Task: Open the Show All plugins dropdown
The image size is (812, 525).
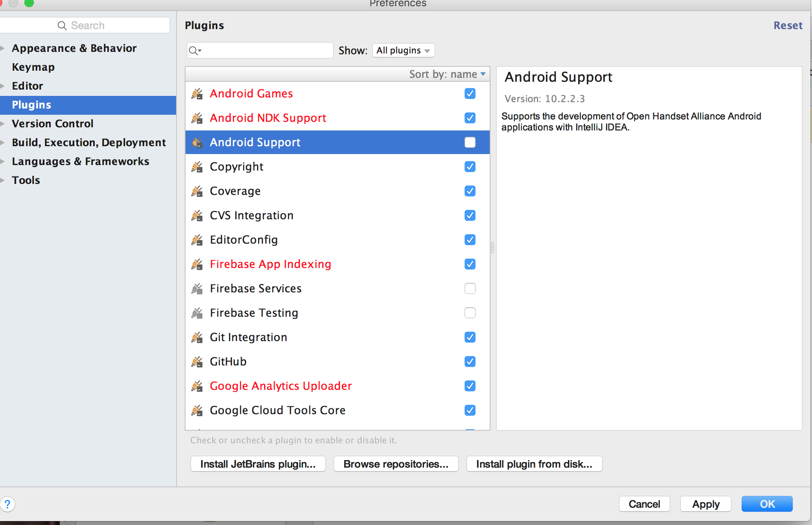Action: click(x=403, y=50)
